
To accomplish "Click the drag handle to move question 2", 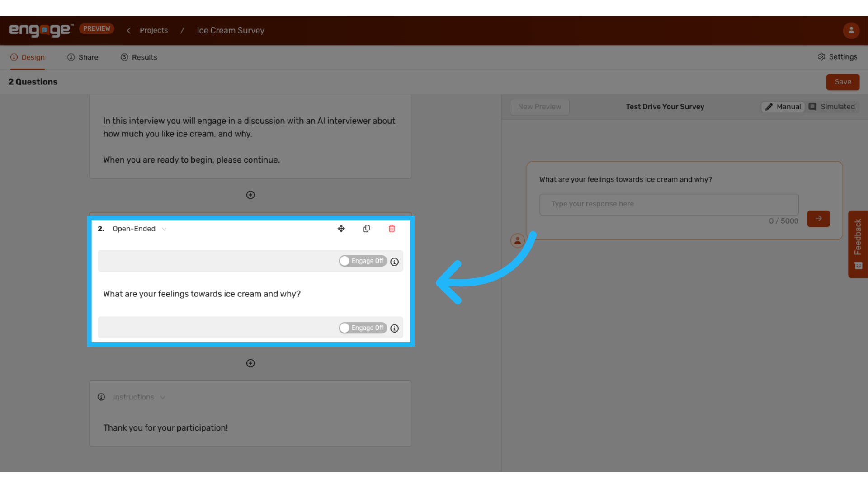I will point(341,229).
